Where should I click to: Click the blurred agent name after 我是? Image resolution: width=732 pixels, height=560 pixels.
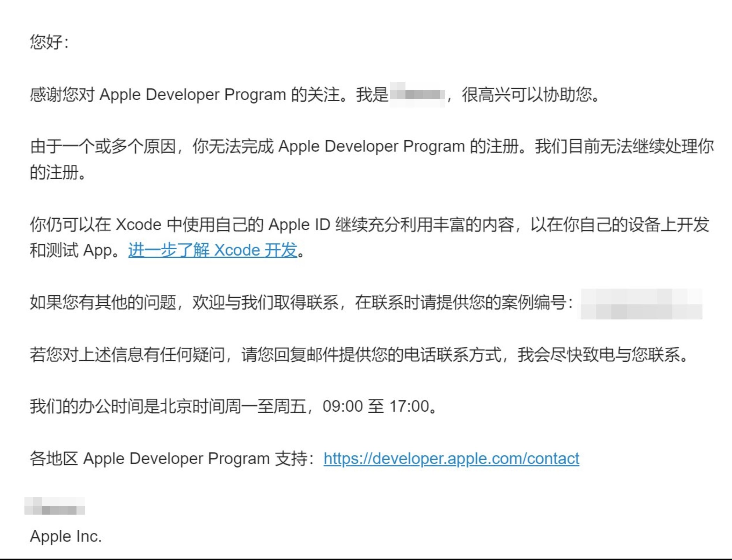click(x=417, y=95)
